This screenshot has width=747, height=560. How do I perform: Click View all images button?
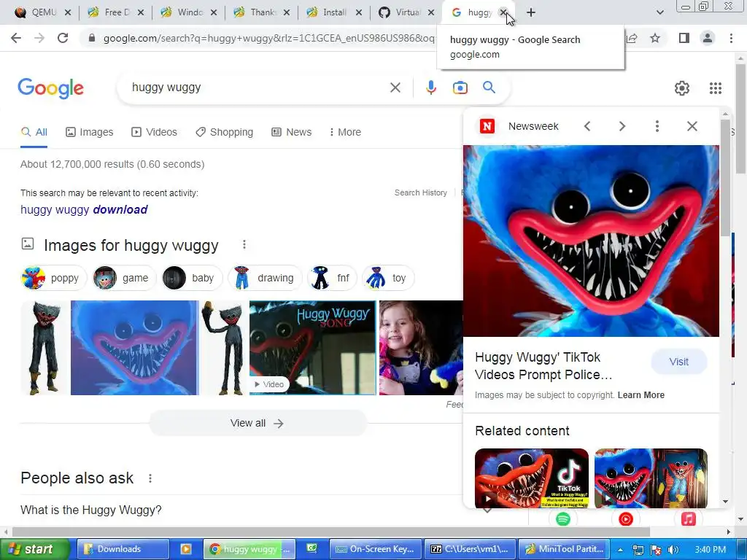[258, 424]
